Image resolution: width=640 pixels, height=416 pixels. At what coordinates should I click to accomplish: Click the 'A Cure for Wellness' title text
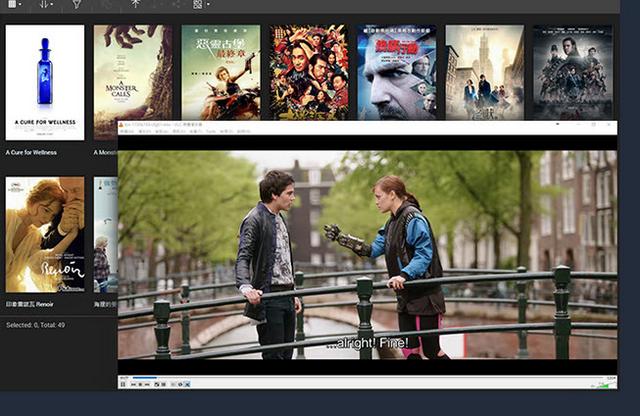[x=31, y=152]
